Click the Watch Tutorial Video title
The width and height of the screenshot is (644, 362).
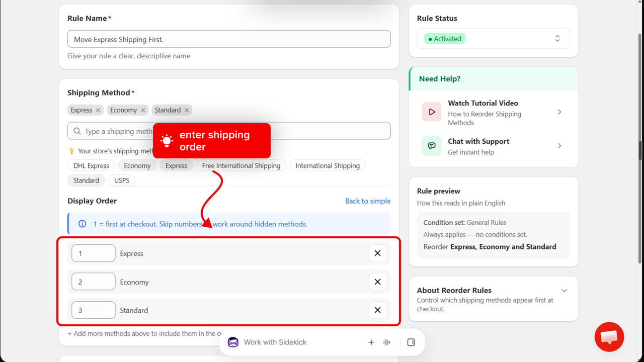coord(483,103)
